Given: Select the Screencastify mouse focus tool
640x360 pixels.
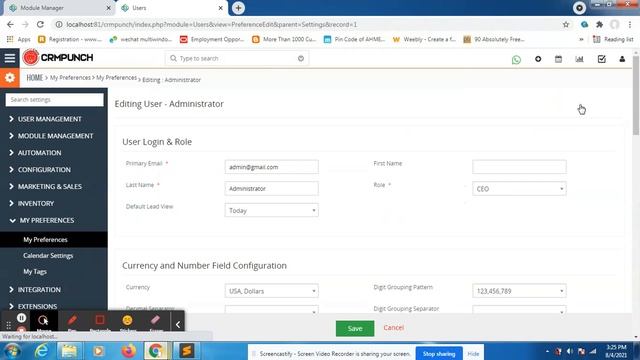Looking at the screenshot, I should click(x=43, y=322).
